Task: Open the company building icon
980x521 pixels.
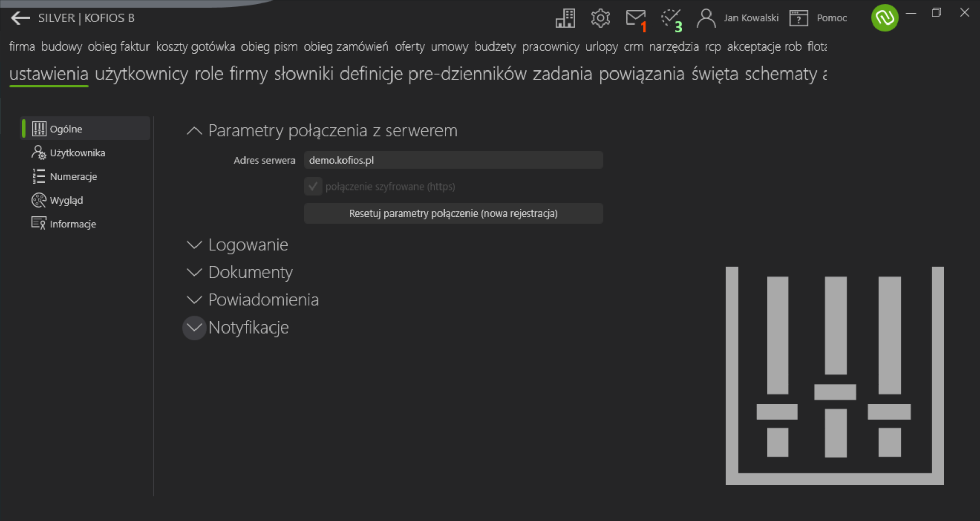Action: click(565, 18)
